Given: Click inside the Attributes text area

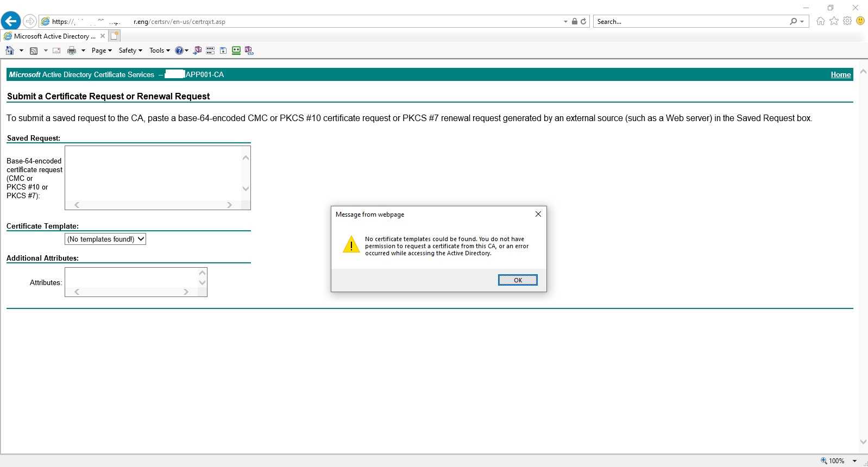Looking at the screenshot, I should click(x=131, y=277).
